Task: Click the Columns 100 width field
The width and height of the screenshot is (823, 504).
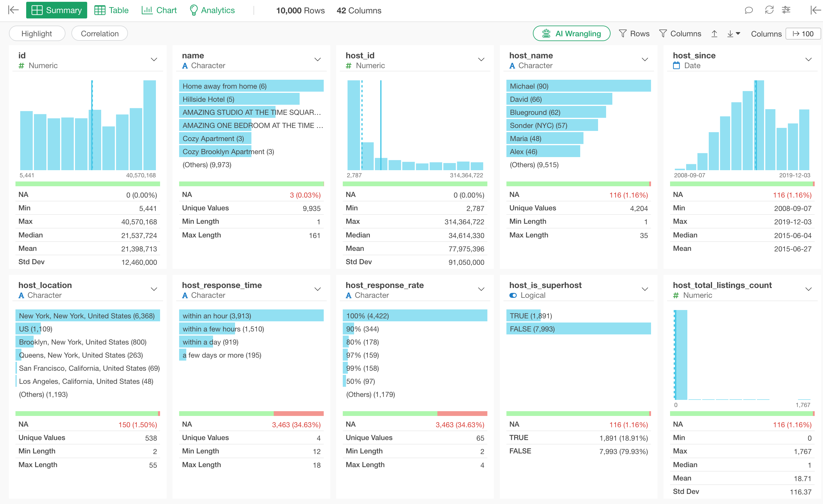Action: coord(803,34)
